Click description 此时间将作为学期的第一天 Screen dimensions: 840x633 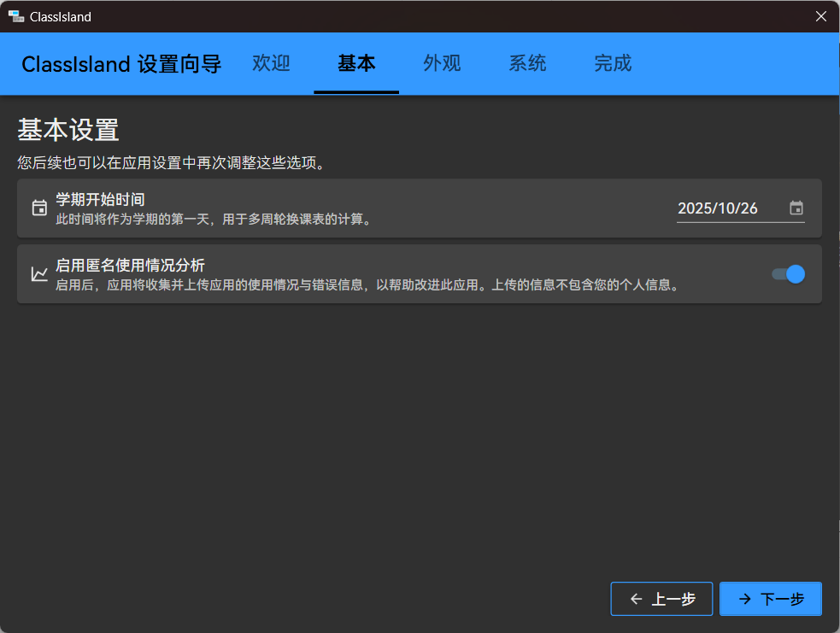click(214, 219)
